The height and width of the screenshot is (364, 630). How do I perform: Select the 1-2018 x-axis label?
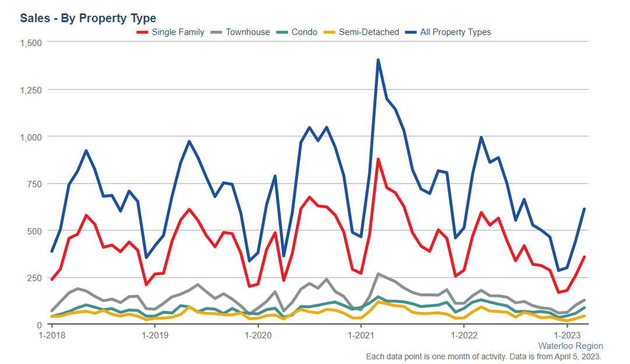[52, 335]
